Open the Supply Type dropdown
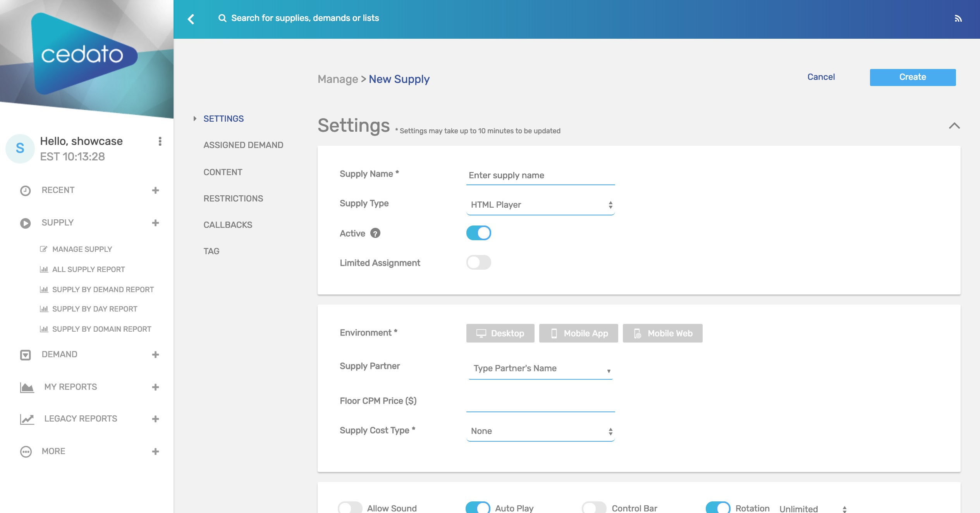This screenshot has height=513, width=980. click(x=540, y=205)
